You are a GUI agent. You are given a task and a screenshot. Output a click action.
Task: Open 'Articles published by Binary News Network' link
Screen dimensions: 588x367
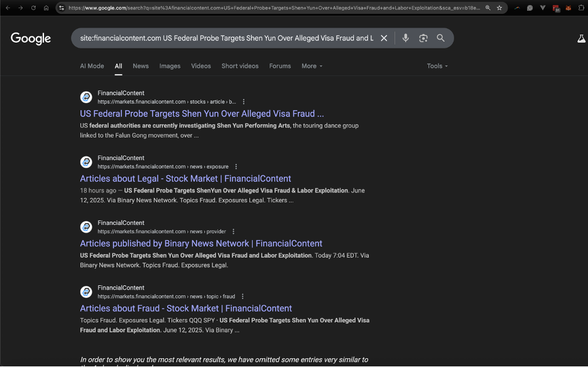(201, 244)
